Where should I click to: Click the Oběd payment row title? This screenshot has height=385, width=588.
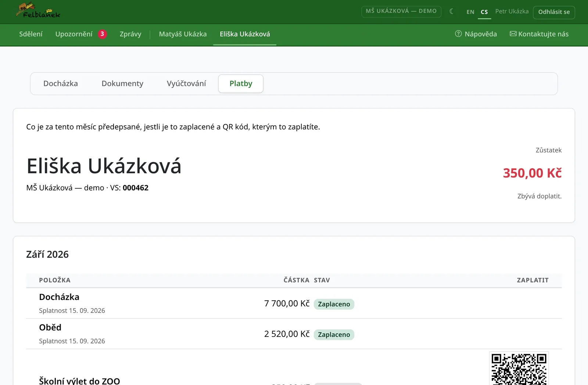[50, 328]
